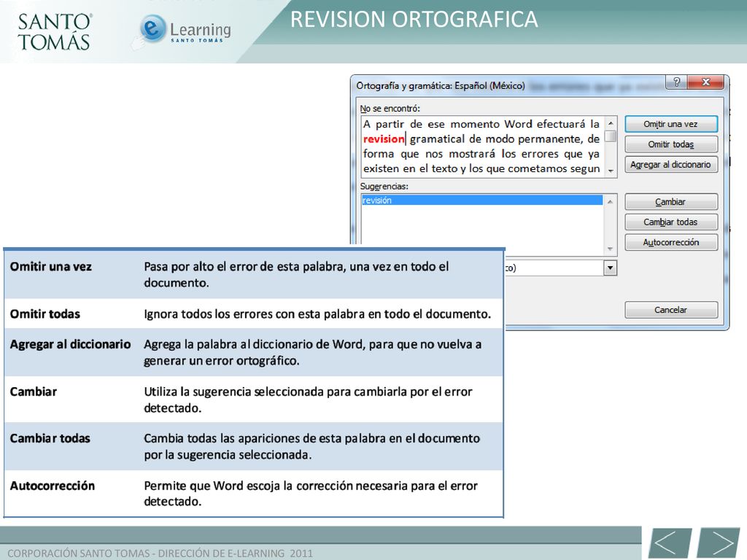The image size is (747, 560).
Task: Open the dialog Help question mark button
Action: 676,82
